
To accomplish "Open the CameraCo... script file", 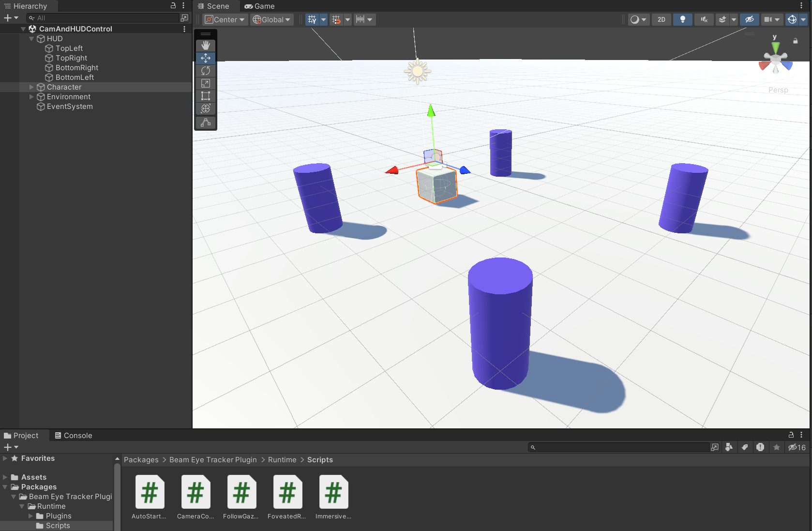I will click(195, 498).
